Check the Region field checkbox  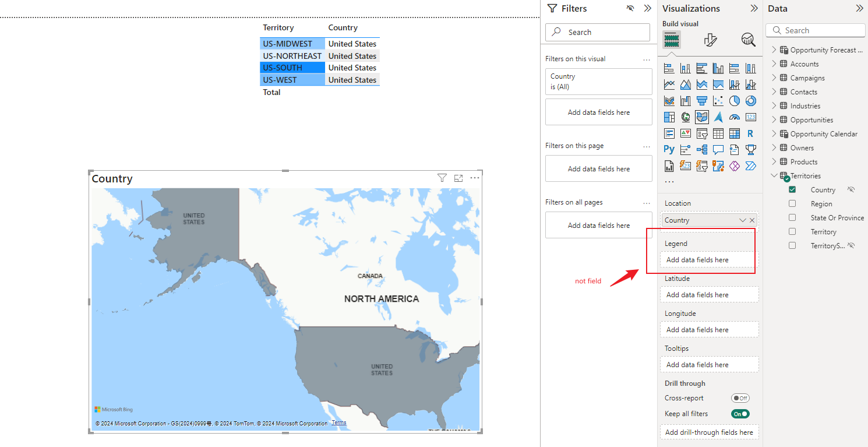[x=792, y=204]
